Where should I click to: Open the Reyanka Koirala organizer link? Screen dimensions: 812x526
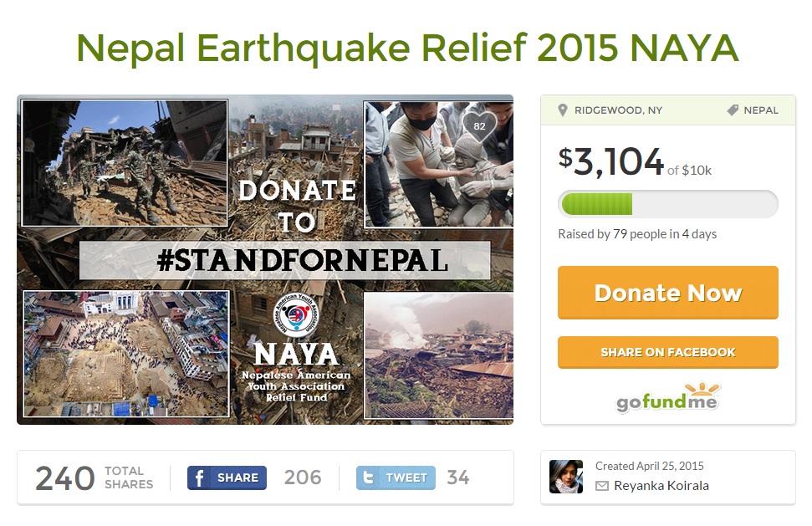coord(661,486)
